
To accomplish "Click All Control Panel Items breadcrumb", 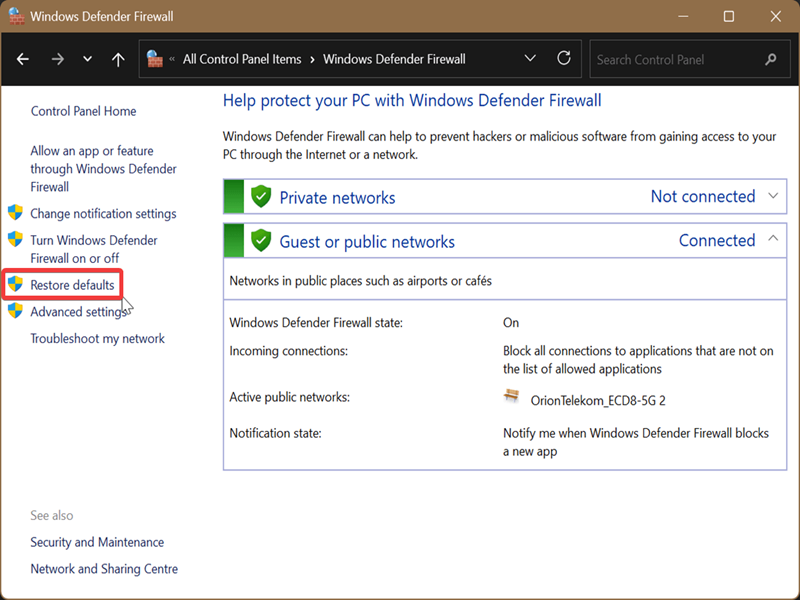I will [242, 59].
